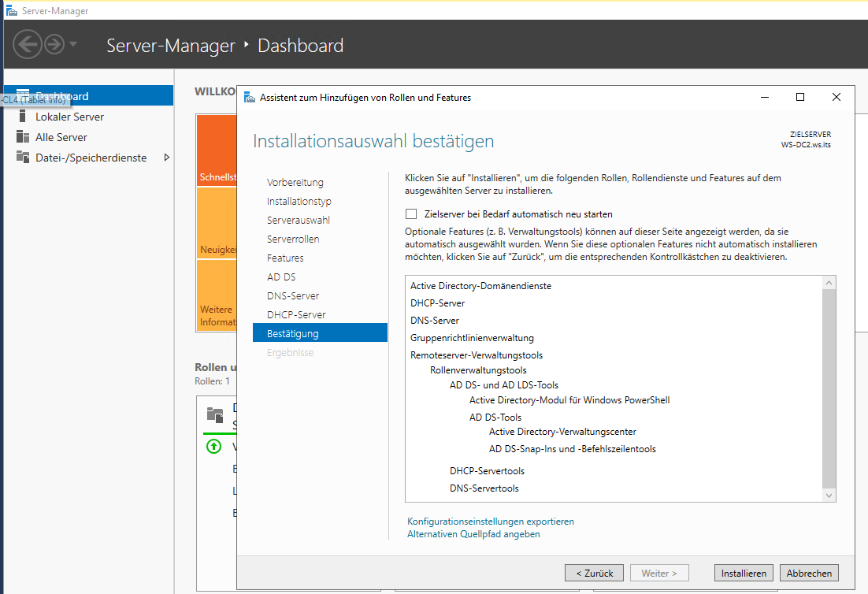The height and width of the screenshot is (594, 868).
Task: Click the Alle Server icon in sidebar
Action: 23,137
